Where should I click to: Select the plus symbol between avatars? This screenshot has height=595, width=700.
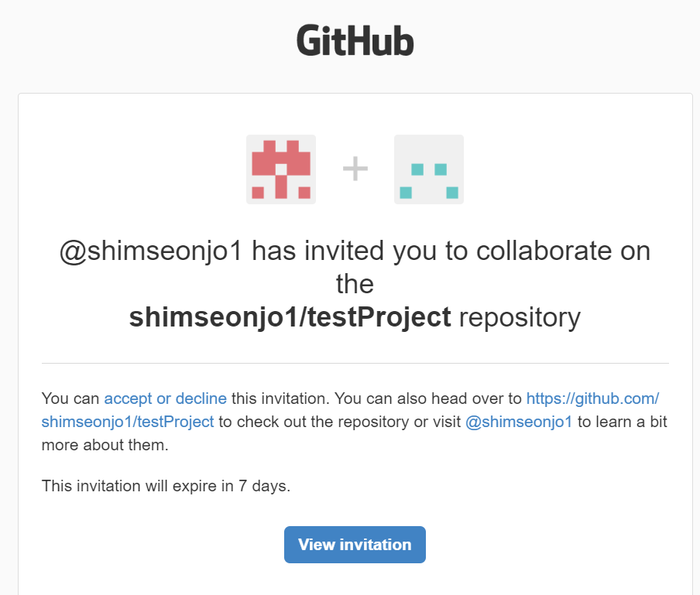click(x=355, y=169)
